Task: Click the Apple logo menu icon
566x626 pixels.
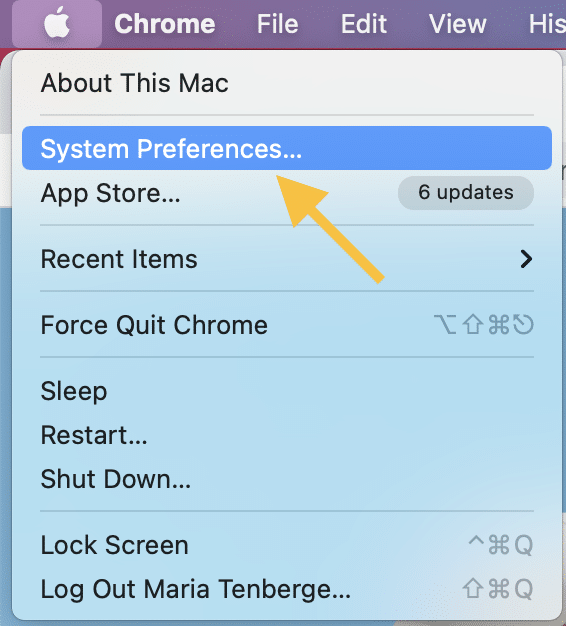Action: click(57, 24)
